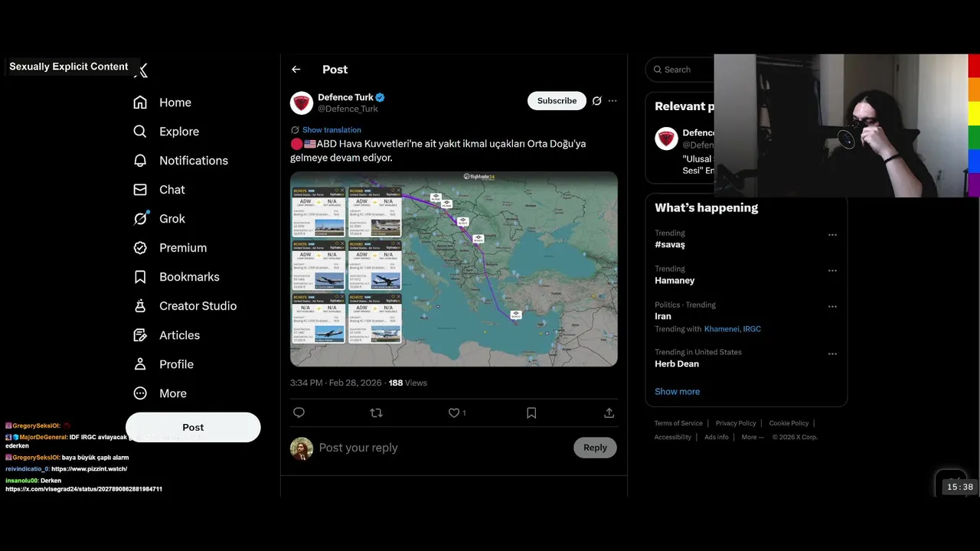The image size is (980, 551).
Task: Open the Iran trending topic
Action: point(663,316)
